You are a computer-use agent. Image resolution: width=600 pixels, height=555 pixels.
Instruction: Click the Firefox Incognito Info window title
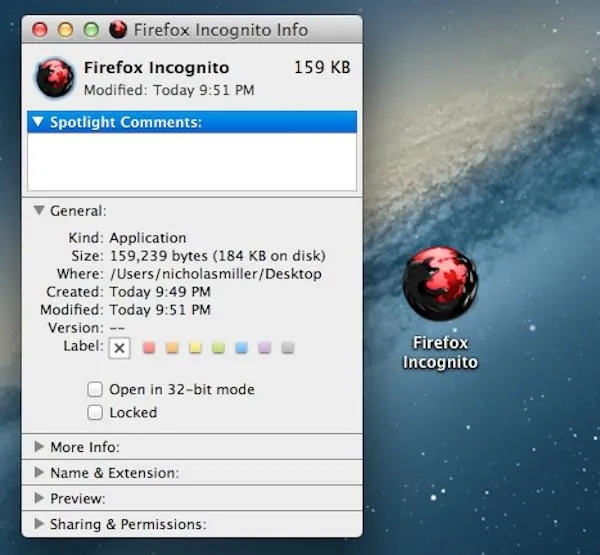click(x=221, y=30)
